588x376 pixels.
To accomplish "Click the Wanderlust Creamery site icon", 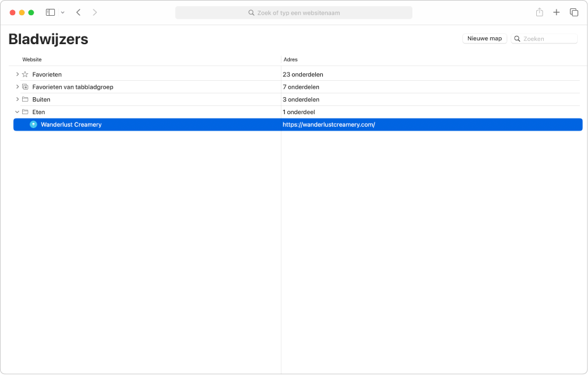I will coord(33,124).
